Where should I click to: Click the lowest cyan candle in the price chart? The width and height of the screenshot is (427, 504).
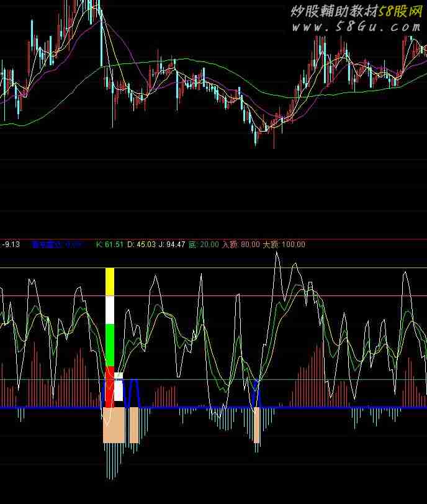coord(256,138)
